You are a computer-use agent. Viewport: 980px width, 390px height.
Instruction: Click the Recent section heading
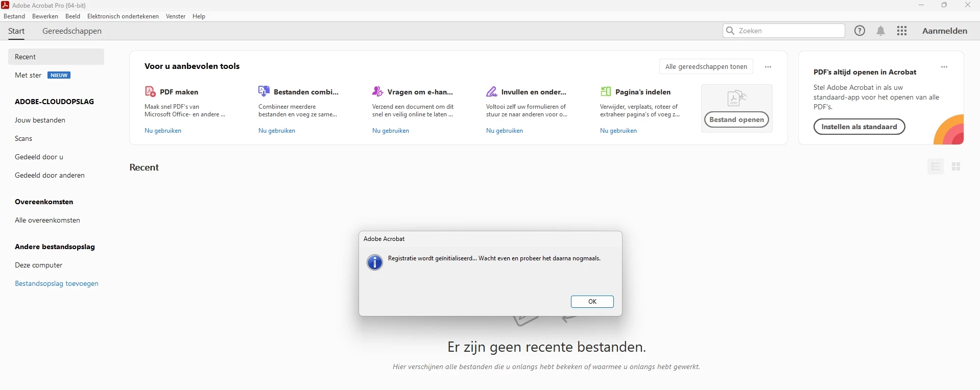[145, 167]
